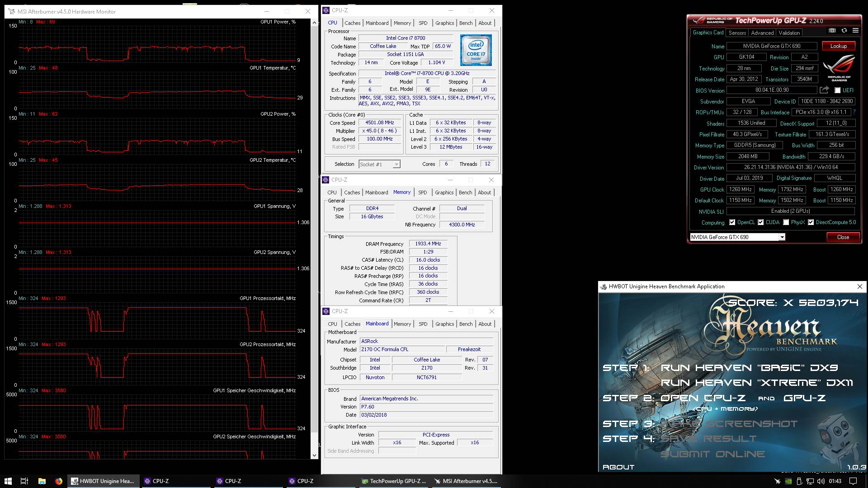The height and width of the screenshot is (488, 868).
Task: Toggle CUDA checkbox
Action: coord(761,222)
